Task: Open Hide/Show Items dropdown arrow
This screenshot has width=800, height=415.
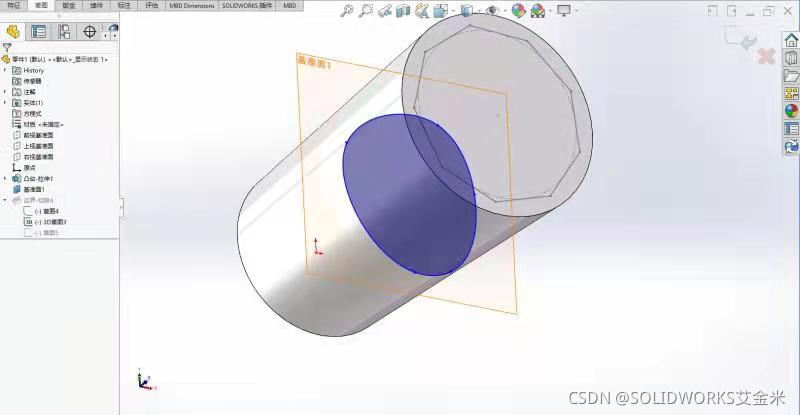Action: point(505,11)
